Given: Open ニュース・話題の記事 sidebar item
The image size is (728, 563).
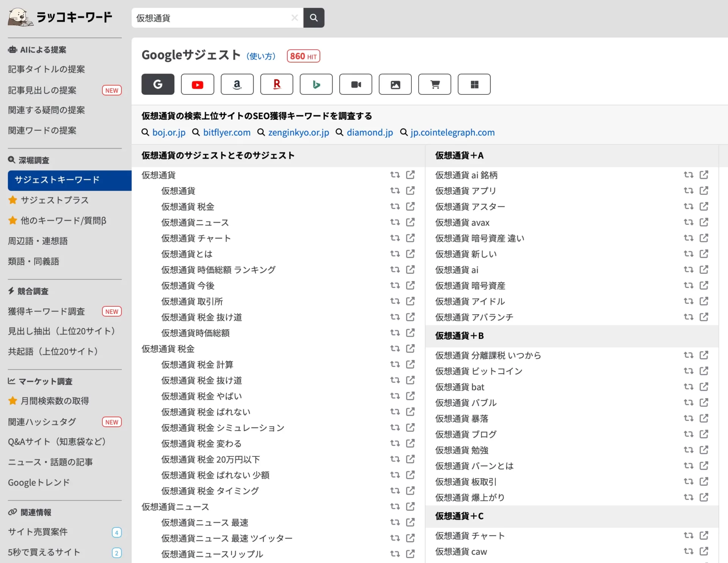Looking at the screenshot, I should coord(50,463).
